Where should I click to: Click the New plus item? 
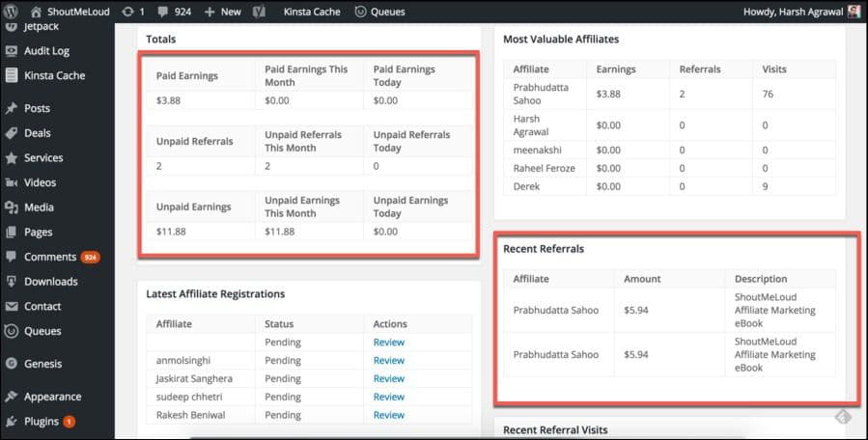tap(222, 12)
